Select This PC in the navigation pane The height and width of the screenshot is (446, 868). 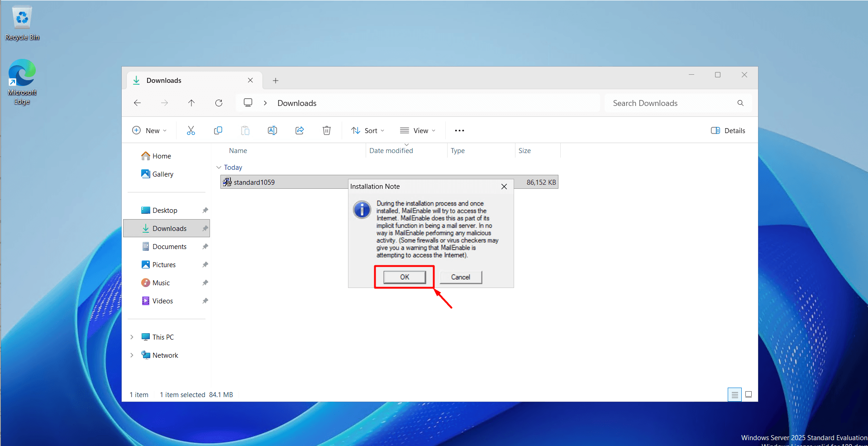[x=157, y=337]
